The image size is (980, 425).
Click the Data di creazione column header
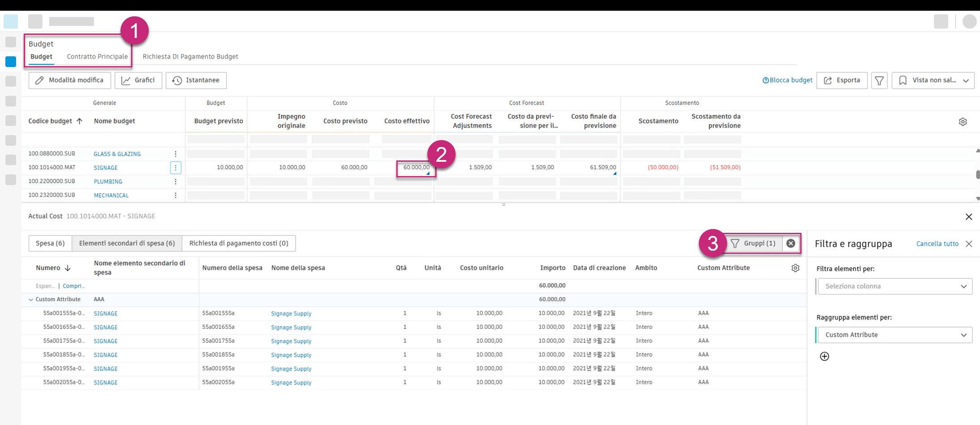coord(599,268)
